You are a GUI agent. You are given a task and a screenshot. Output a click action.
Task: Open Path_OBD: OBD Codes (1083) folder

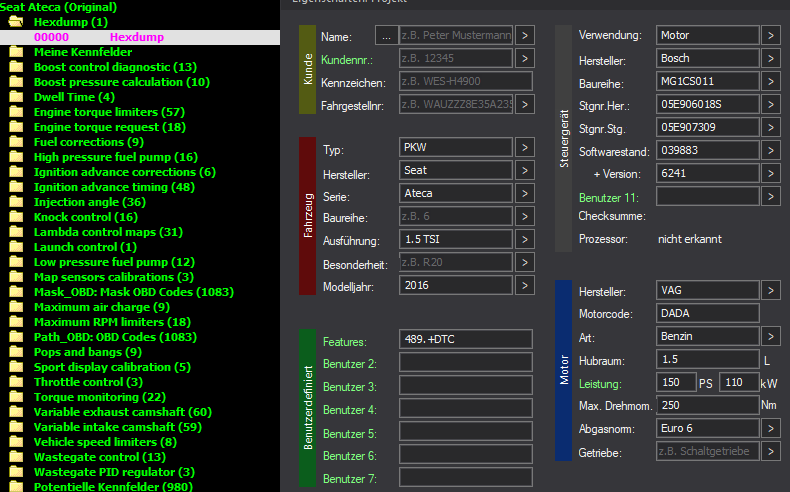pyautogui.click(x=115, y=337)
